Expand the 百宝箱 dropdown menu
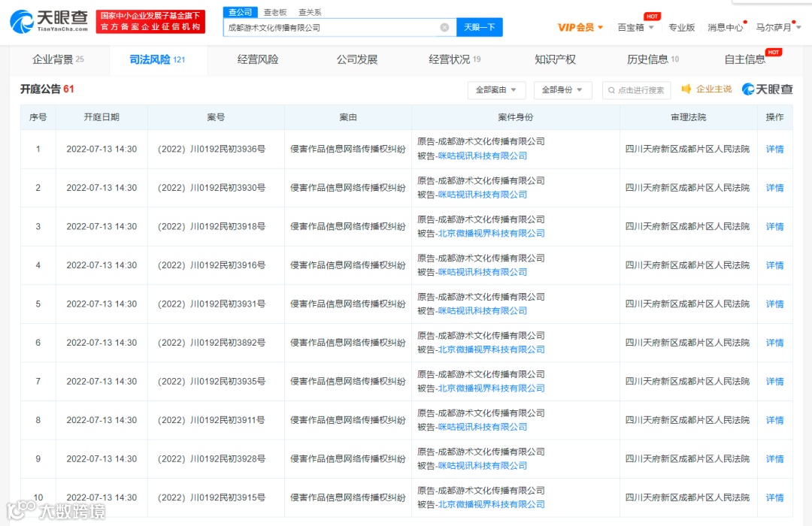 [635, 28]
